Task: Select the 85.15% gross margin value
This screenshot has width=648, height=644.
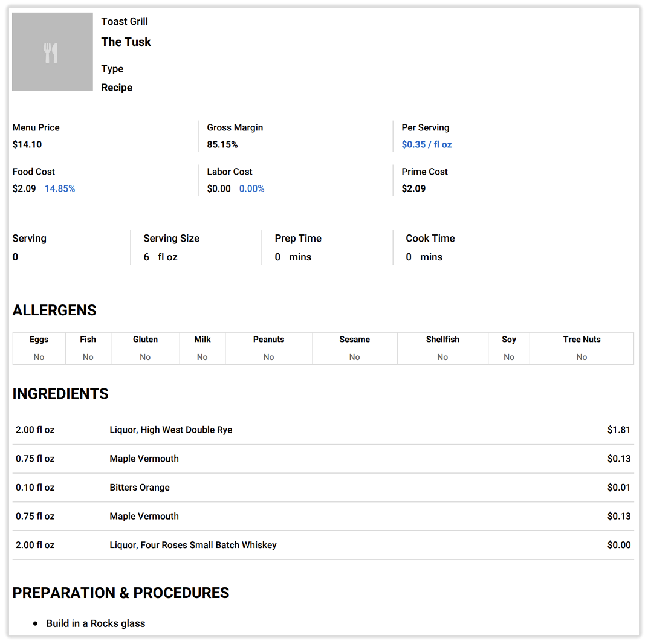Action: pos(222,144)
